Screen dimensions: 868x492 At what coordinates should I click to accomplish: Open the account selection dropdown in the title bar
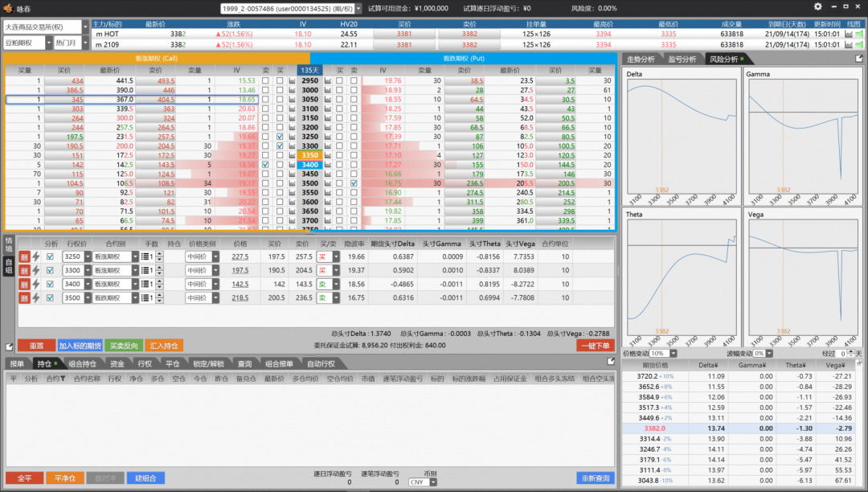358,8
